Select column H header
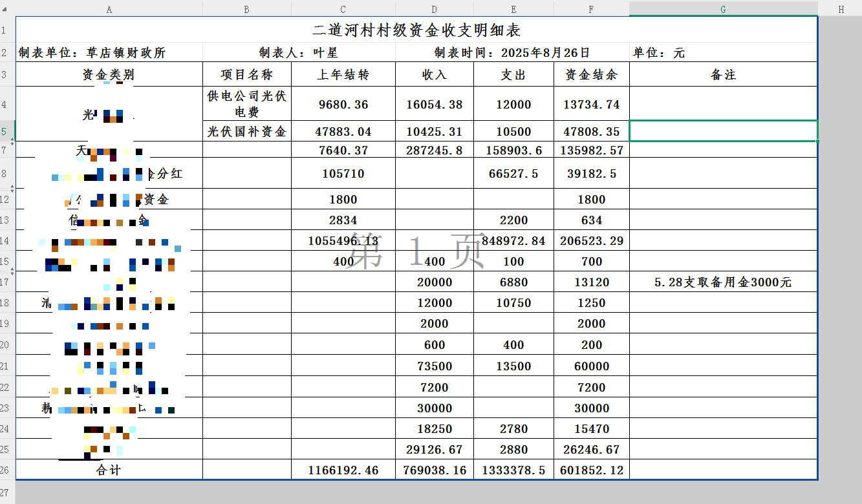This screenshot has width=862, height=504. point(840,8)
